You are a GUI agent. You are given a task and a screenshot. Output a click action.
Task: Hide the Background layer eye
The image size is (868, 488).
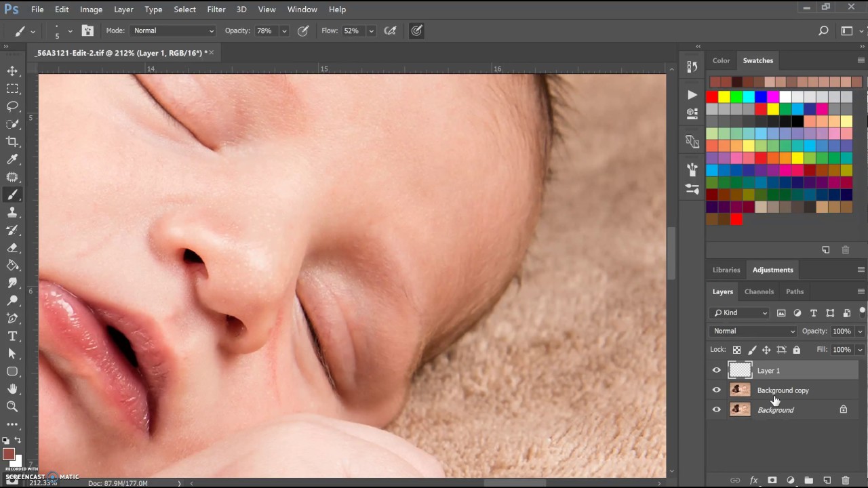[716, 409]
